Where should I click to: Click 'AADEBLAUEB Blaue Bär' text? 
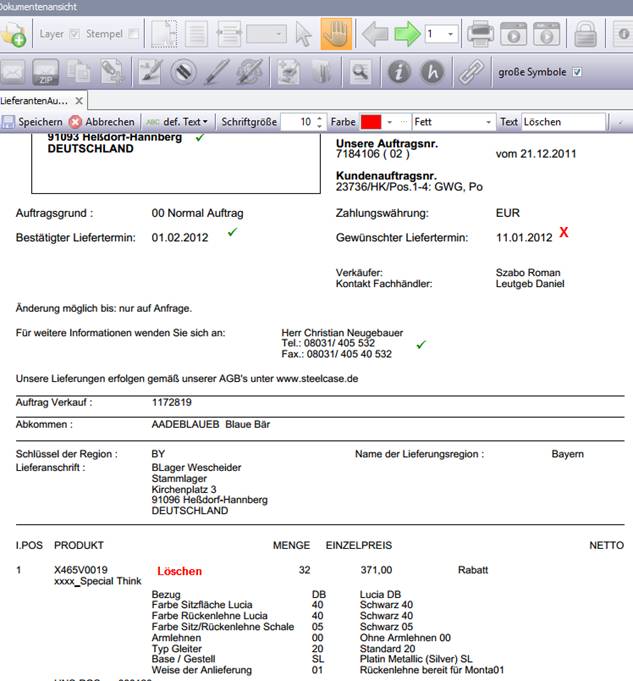[x=211, y=424]
